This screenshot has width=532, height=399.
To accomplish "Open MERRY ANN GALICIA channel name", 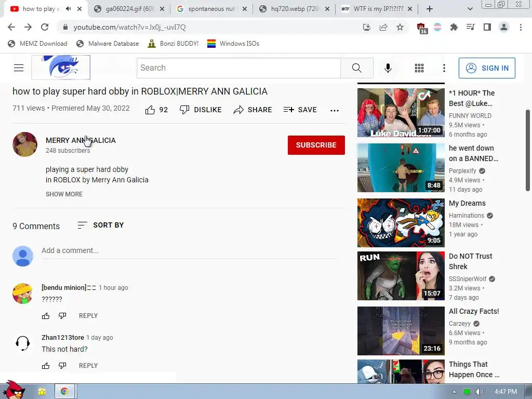I will click(81, 140).
